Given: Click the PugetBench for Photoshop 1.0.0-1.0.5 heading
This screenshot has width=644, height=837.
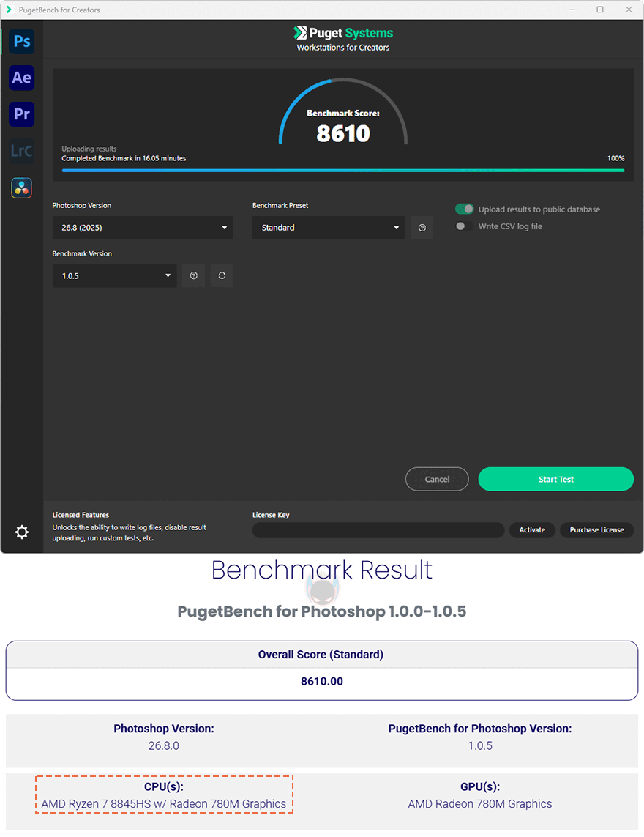Looking at the screenshot, I should coord(322,611).
